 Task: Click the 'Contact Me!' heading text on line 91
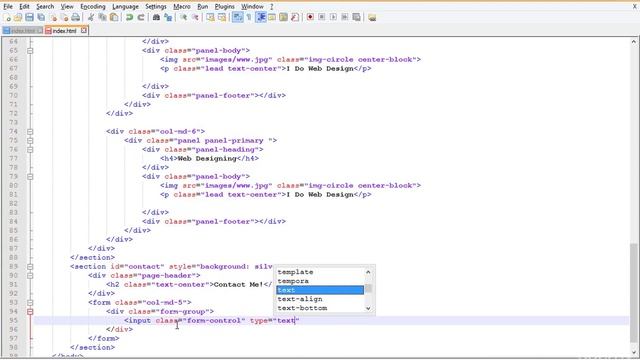238,284
